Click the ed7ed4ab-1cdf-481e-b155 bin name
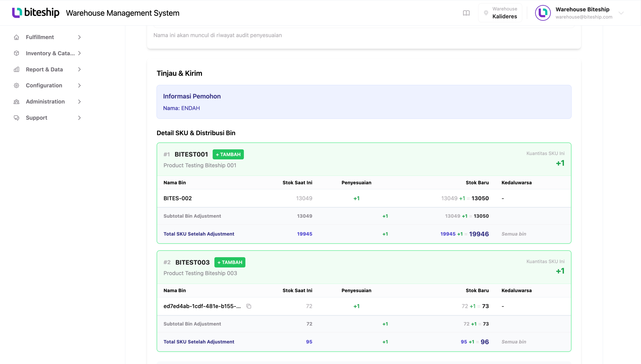Screen dimensions: 641x364 point(202,306)
